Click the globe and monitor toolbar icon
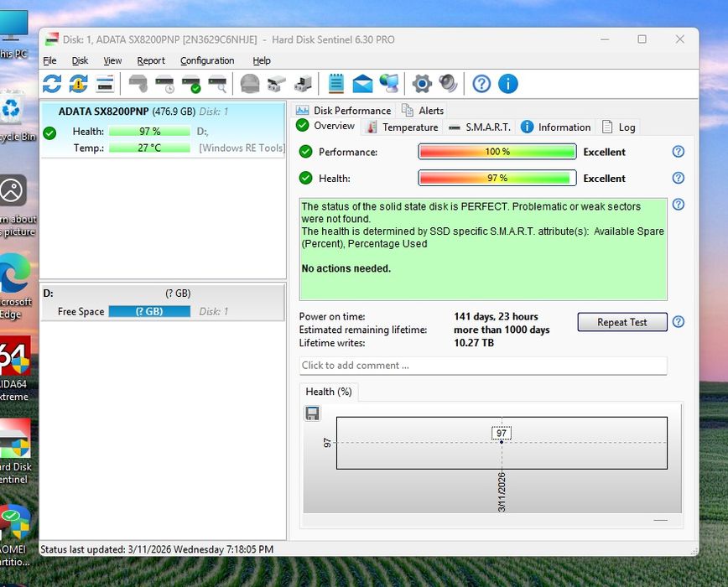728x587 pixels. click(389, 84)
